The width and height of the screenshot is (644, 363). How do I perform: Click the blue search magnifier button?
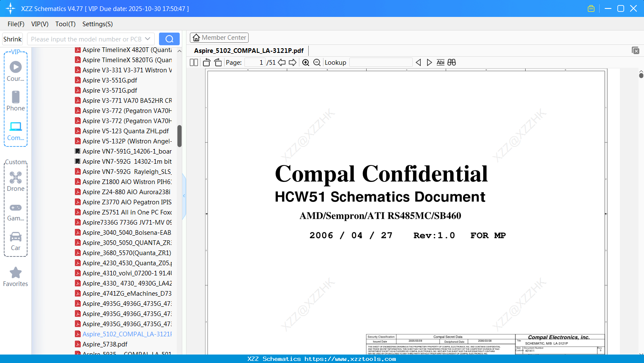click(x=169, y=39)
